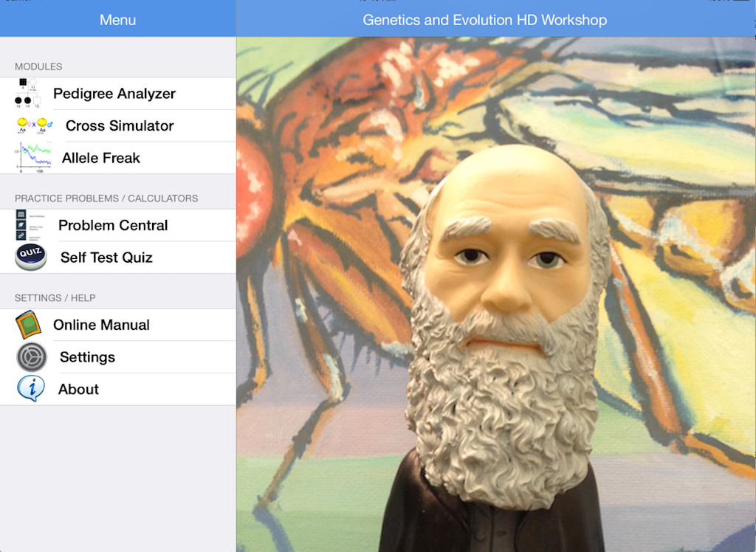The height and width of the screenshot is (552, 756).
Task: Click the Cross Simulator fly-cross icon
Action: tap(34, 125)
